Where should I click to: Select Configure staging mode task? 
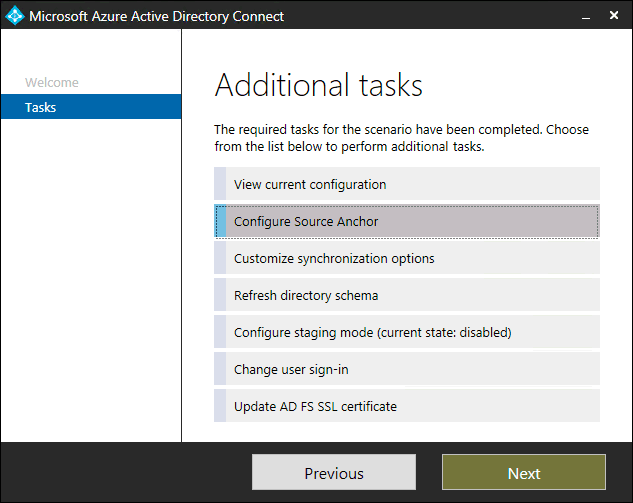407,332
